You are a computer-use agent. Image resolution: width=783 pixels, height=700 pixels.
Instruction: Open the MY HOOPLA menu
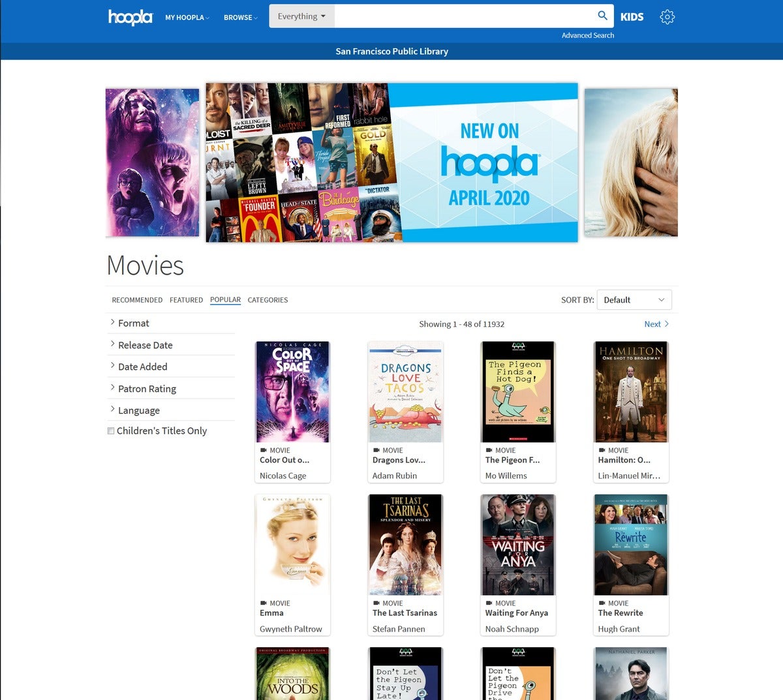tap(187, 18)
